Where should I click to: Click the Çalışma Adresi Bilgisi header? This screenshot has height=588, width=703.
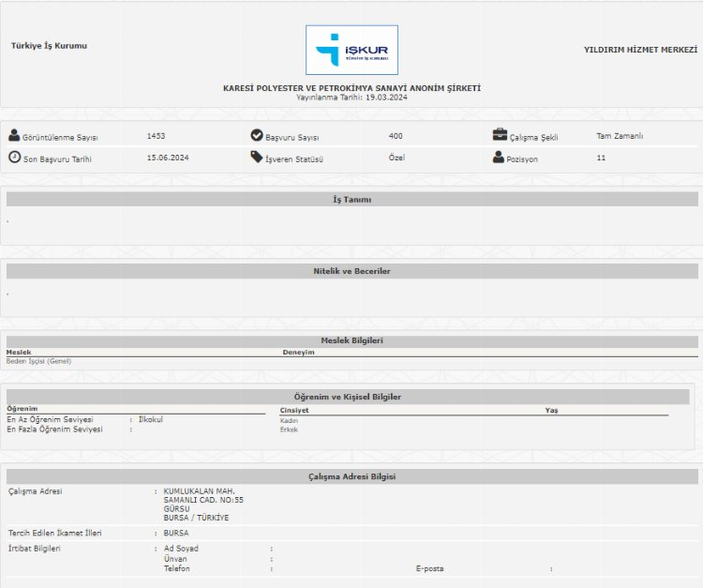[x=351, y=476]
